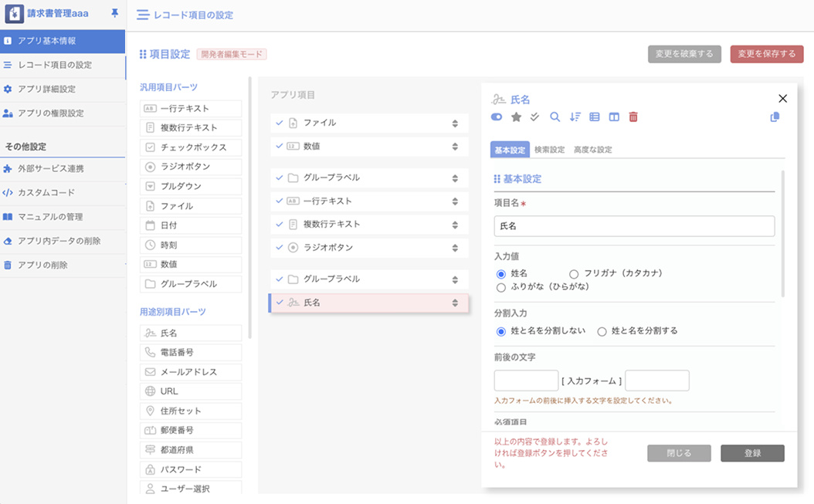Click the 登録 button
Image resolution: width=814 pixels, height=504 pixels.
[752, 453]
